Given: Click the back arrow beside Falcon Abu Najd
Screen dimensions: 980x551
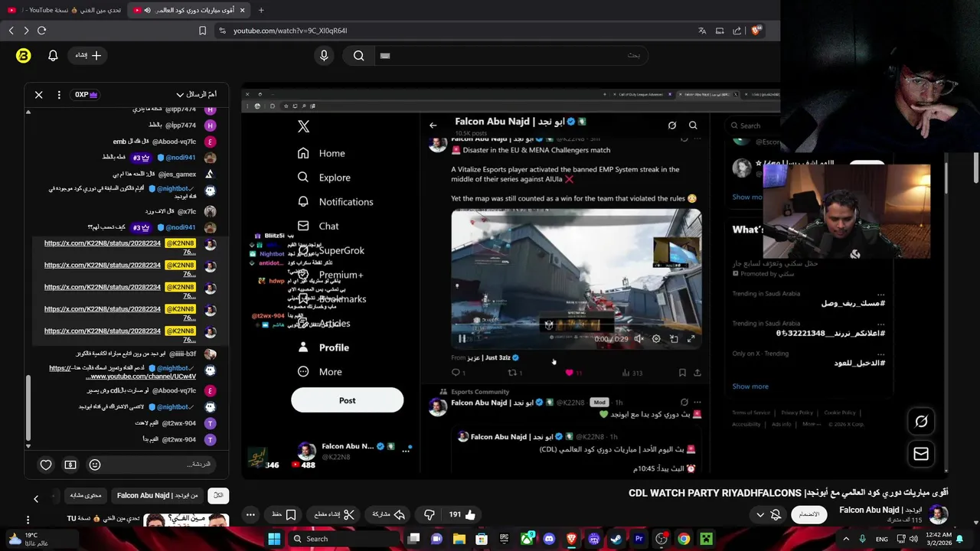Looking at the screenshot, I should pyautogui.click(x=433, y=126).
